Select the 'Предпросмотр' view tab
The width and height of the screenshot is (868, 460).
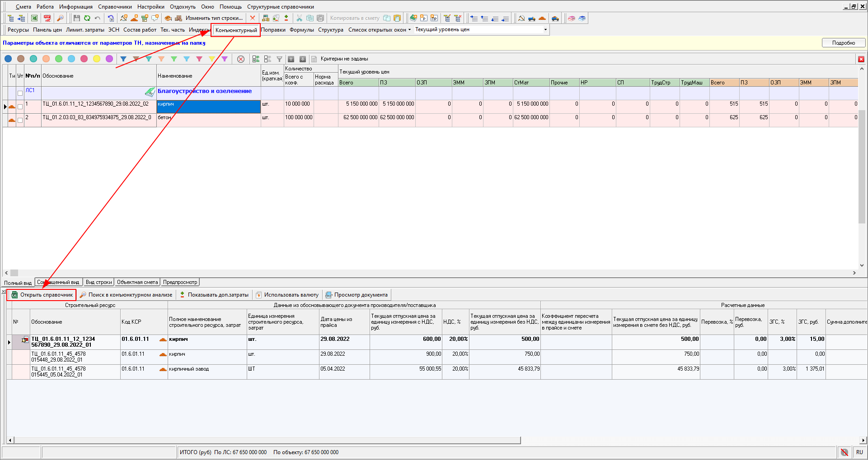[x=180, y=282]
